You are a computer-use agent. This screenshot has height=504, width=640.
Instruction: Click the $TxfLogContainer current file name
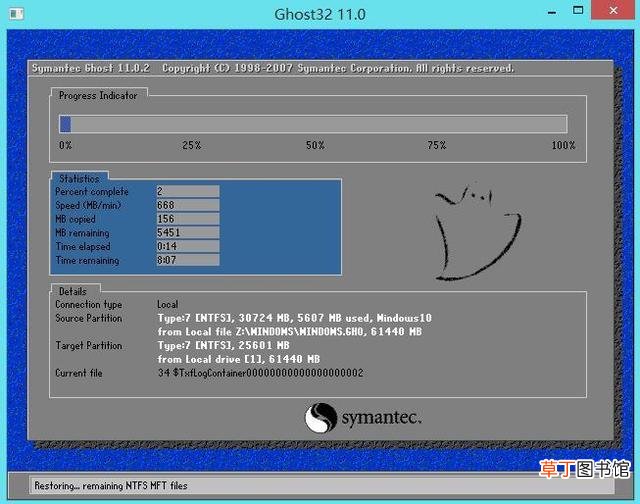pyautogui.click(x=260, y=373)
